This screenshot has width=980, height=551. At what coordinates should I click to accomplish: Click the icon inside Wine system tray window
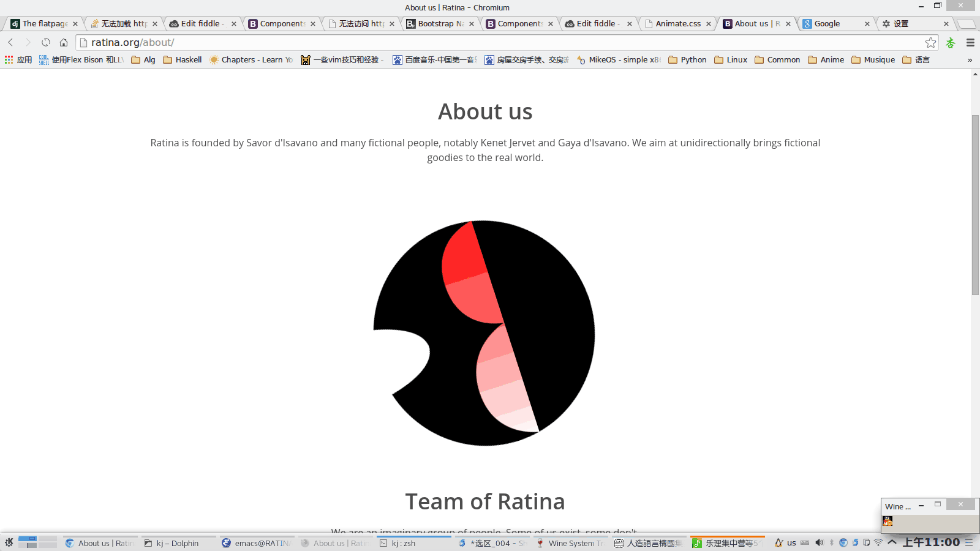click(888, 521)
